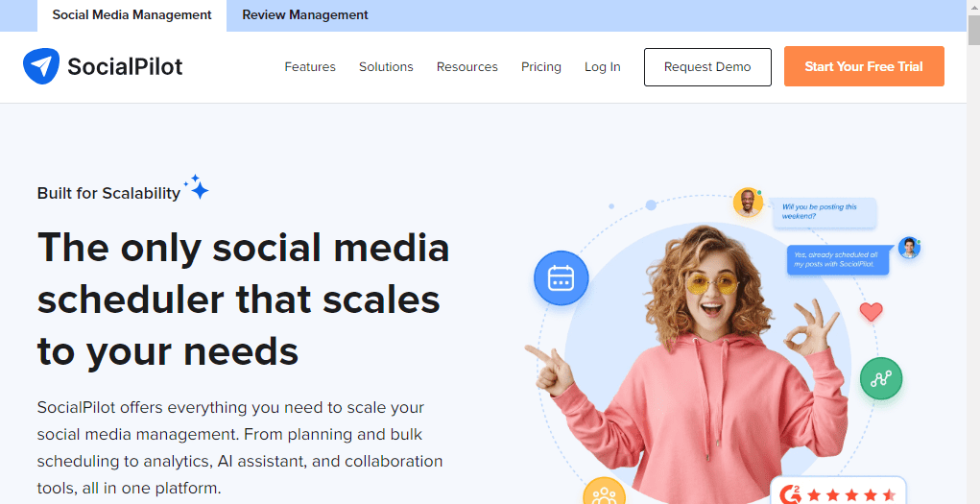Click avatar beside 'Will you be posting' bubble
Viewport: 980px width, 504px height.
click(748, 203)
